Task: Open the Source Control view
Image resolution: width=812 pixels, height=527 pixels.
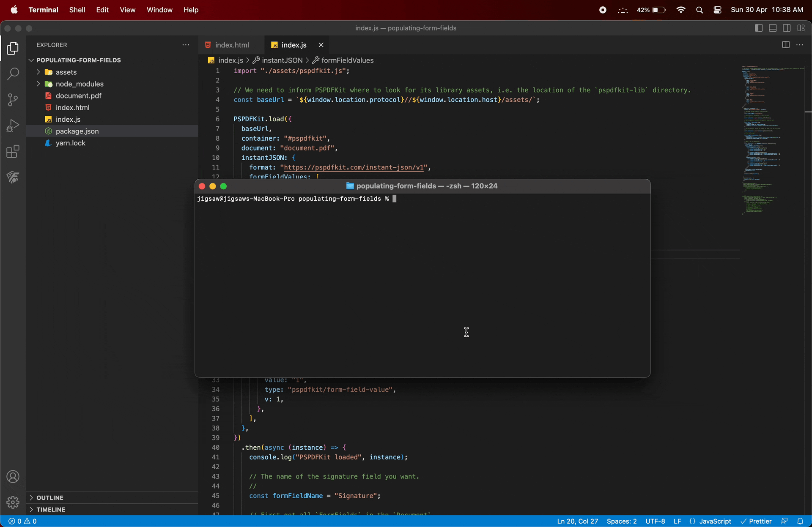Action: click(13, 100)
